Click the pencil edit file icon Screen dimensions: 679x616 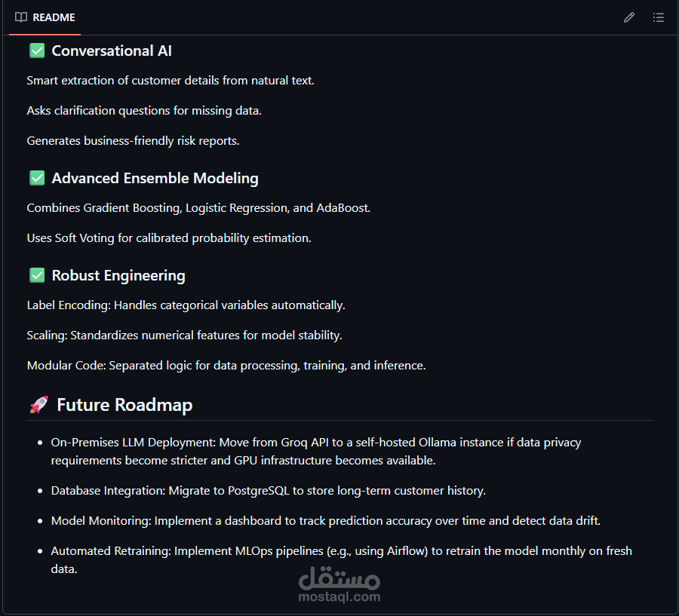(629, 17)
